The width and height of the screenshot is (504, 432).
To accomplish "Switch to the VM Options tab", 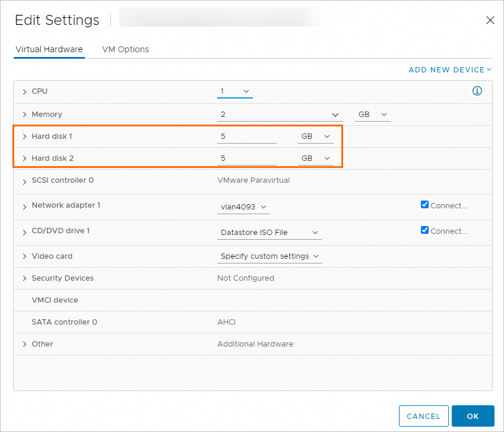I will [x=125, y=49].
